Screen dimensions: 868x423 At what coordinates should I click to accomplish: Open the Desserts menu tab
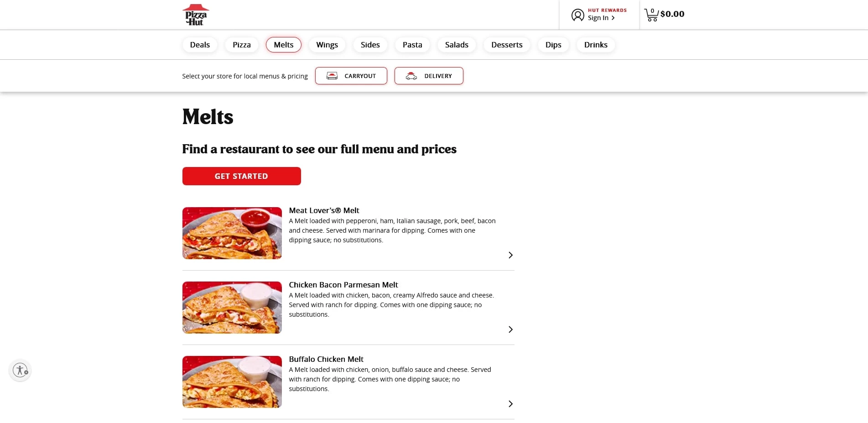(507, 44)
